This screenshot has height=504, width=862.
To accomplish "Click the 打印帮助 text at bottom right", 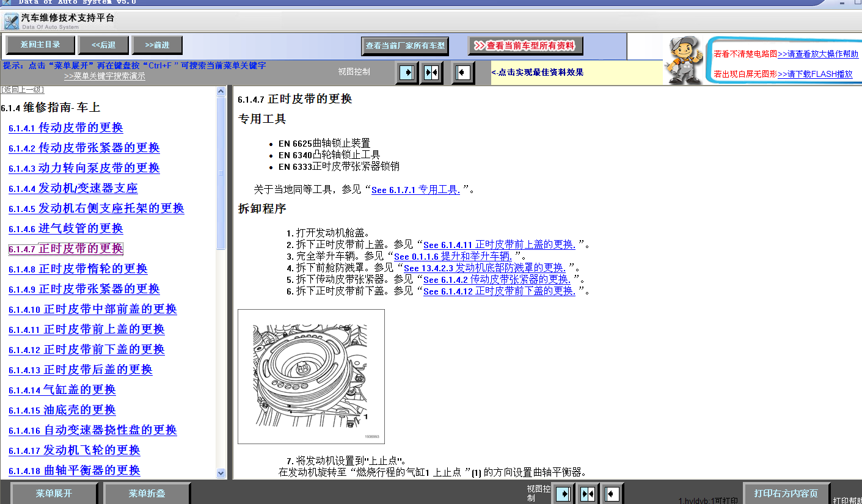I will 847,500.
